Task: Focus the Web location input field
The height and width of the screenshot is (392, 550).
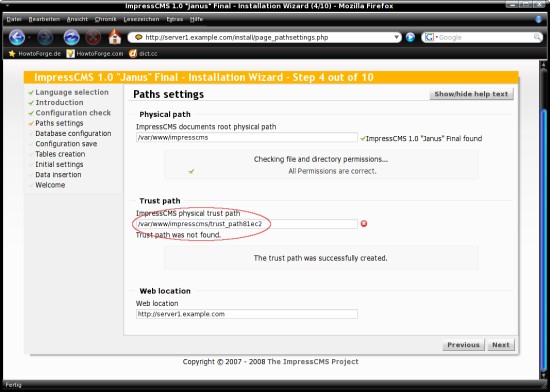Action: [x=247, y=314]
